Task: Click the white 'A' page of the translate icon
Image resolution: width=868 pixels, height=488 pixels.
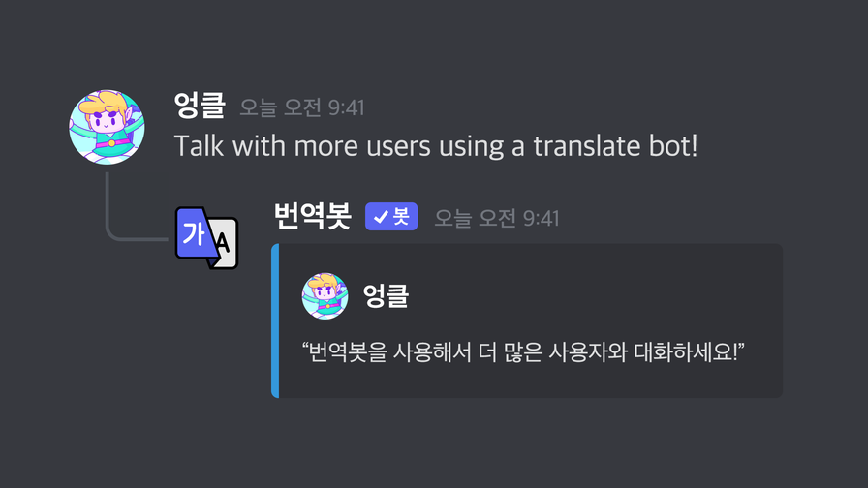Action: point(226,243)
